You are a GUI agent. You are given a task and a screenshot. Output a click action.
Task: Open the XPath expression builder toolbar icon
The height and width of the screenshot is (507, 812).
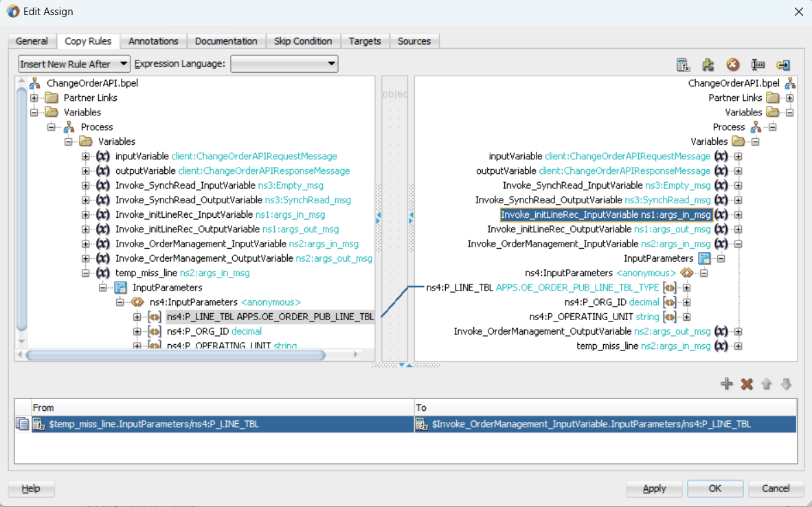(683, 65)
